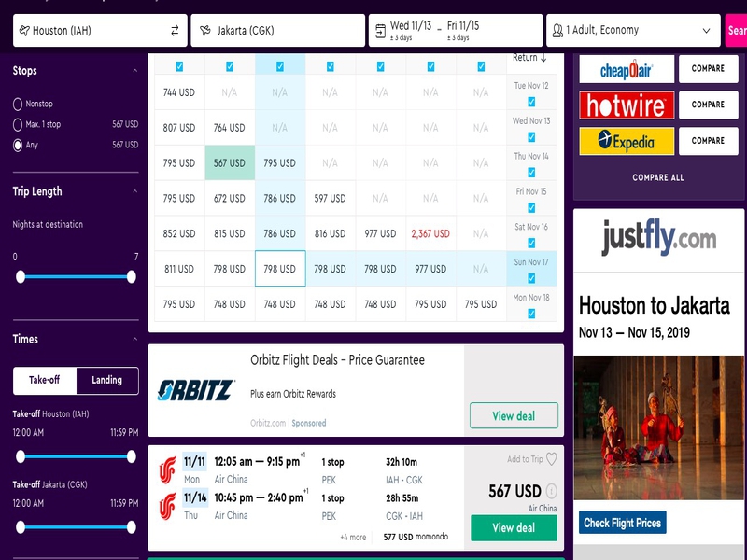Viewport: 747px width, 560px height.
Task: Click the Trip Length left slider handle
Action: point(21,276)
